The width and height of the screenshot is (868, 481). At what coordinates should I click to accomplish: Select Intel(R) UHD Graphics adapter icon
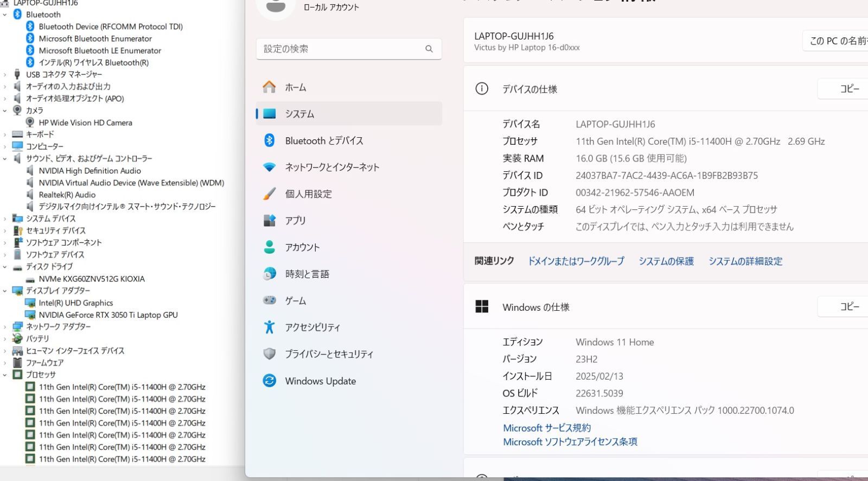pos(30,303)
